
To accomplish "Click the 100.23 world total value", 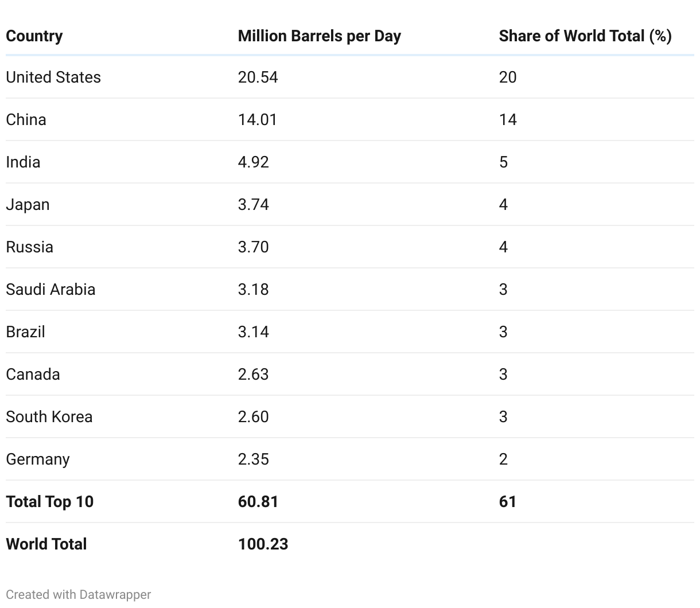I will coord(263,544).
